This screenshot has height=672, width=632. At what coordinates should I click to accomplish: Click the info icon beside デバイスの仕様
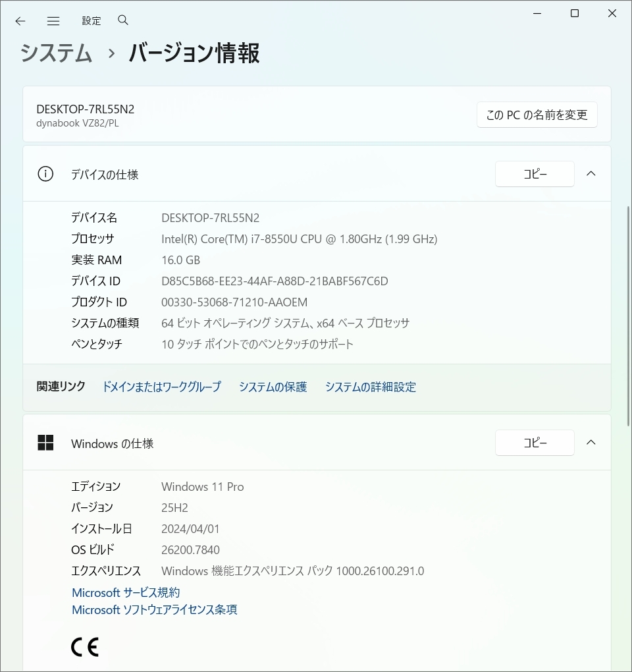pos(45,174)
